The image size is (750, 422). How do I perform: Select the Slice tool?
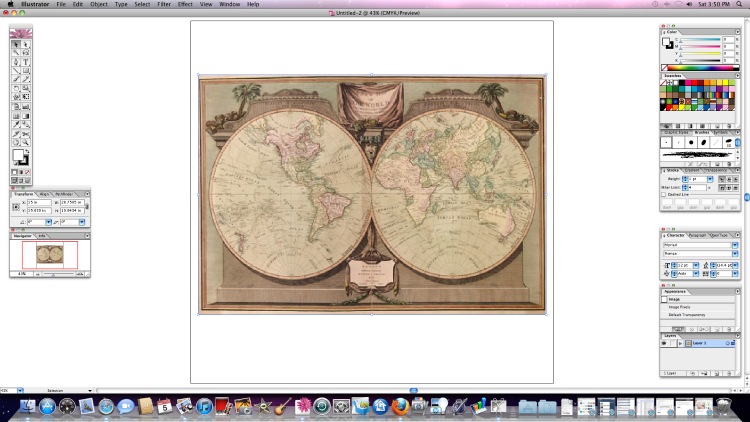16,133
